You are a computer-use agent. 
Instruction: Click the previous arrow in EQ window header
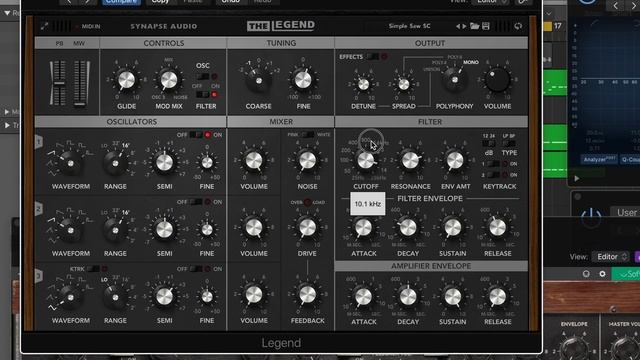615,6
